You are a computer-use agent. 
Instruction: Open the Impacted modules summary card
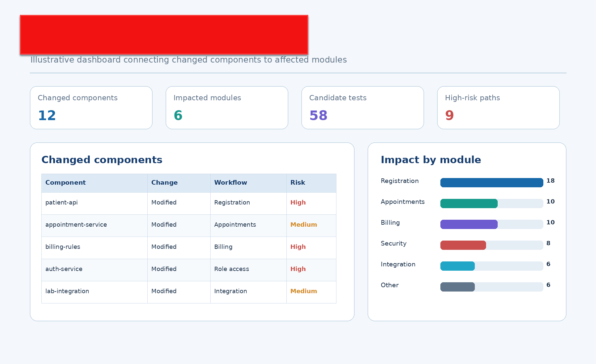[x=227, y=108]
